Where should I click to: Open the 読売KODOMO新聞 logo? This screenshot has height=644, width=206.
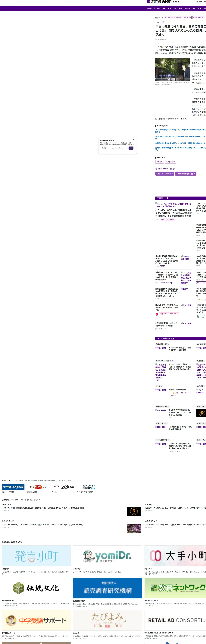tap(13, 487)
